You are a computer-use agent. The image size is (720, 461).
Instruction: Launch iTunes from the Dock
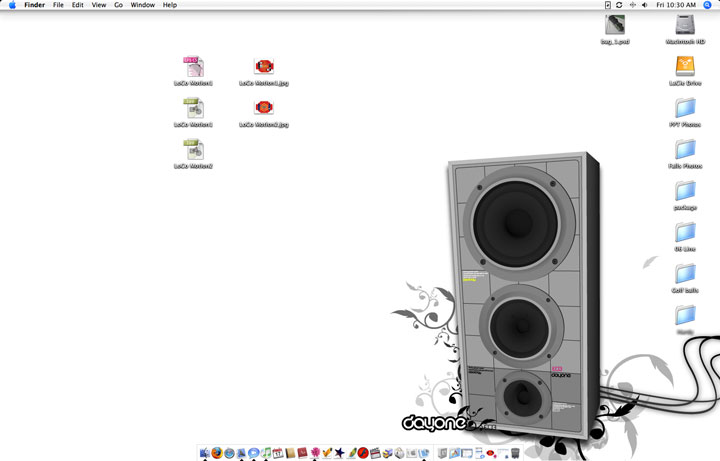coord(266,453)
